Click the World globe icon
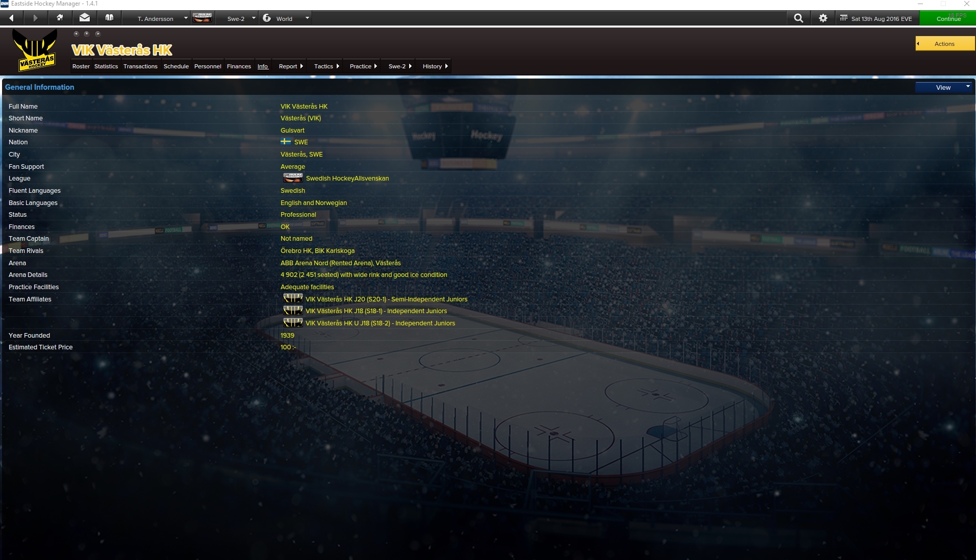Screen dimensions: 976x560 [x=267, y=18]
